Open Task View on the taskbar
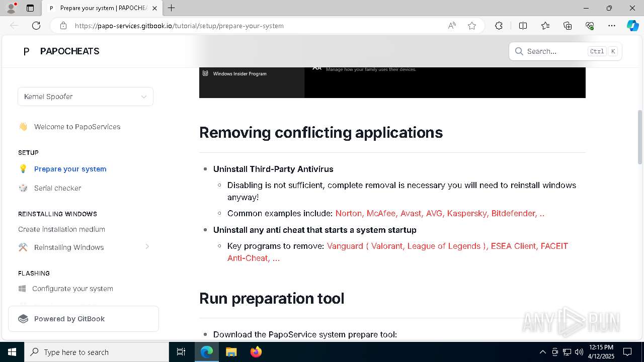The image size is (644, 362). click(181, 352)
